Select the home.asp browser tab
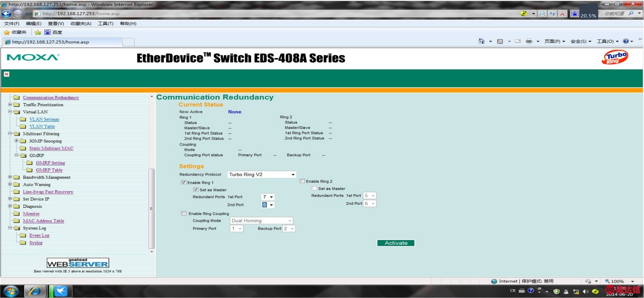This screenshot has height=298, width=644. [63, 42]
